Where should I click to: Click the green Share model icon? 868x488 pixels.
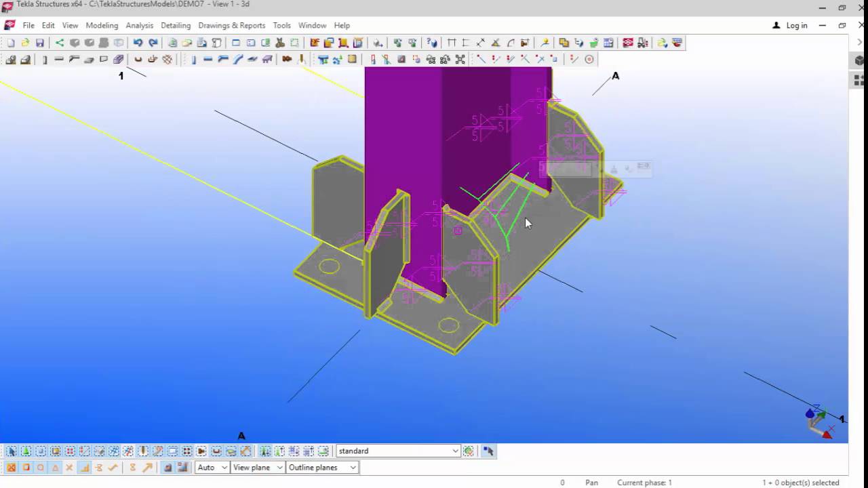60,43
